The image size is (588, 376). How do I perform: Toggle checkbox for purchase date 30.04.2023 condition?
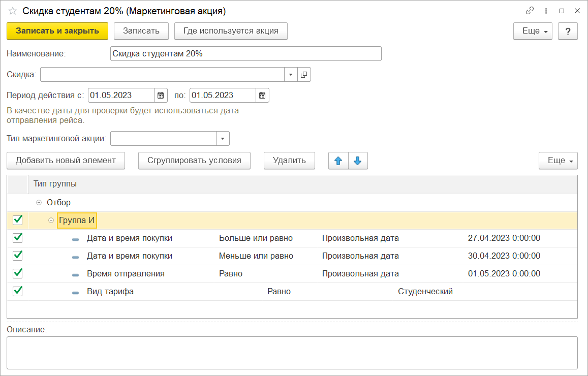point(18,256)
